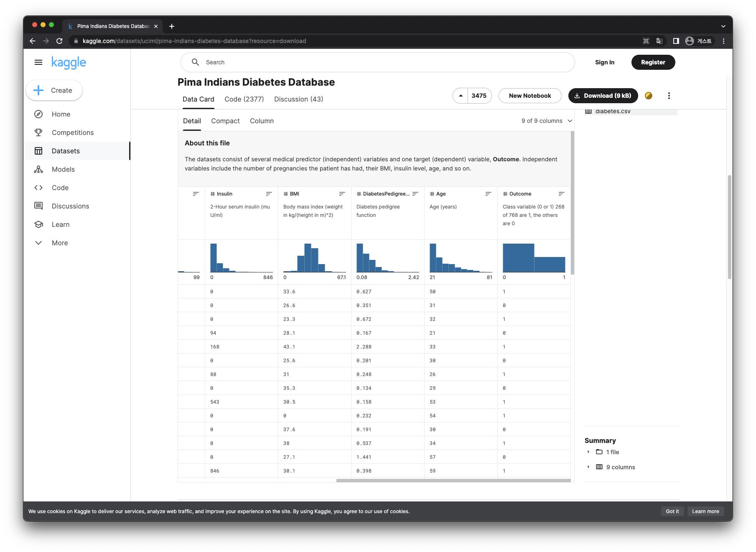This screenshot has height=552, width=756.
Task: Switch to the Discussion (43) tab
Action: pyautogui.click(x=298, y=99)
